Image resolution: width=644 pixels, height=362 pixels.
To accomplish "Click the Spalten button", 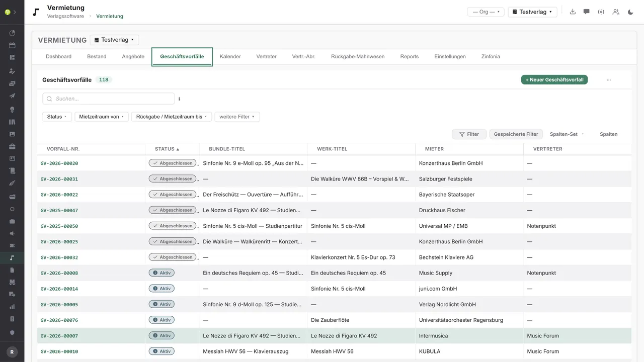I will (609, 134).
